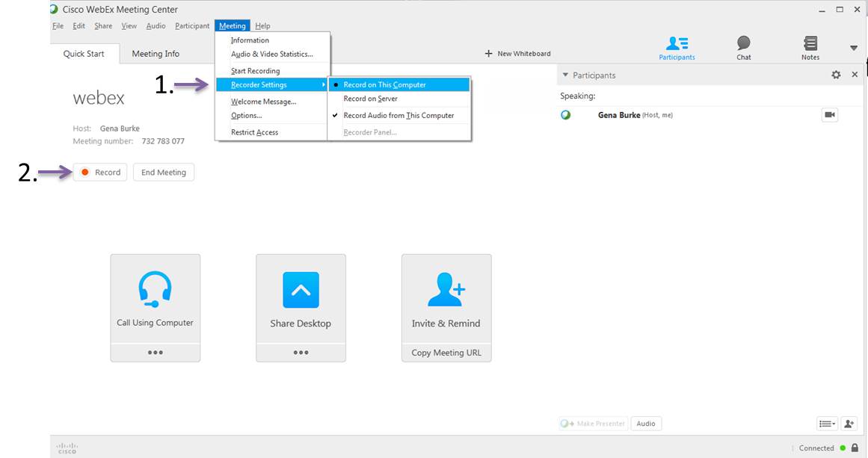Click the Cisco WebEx app logo
868x458 pixels.
coord(54,10)
